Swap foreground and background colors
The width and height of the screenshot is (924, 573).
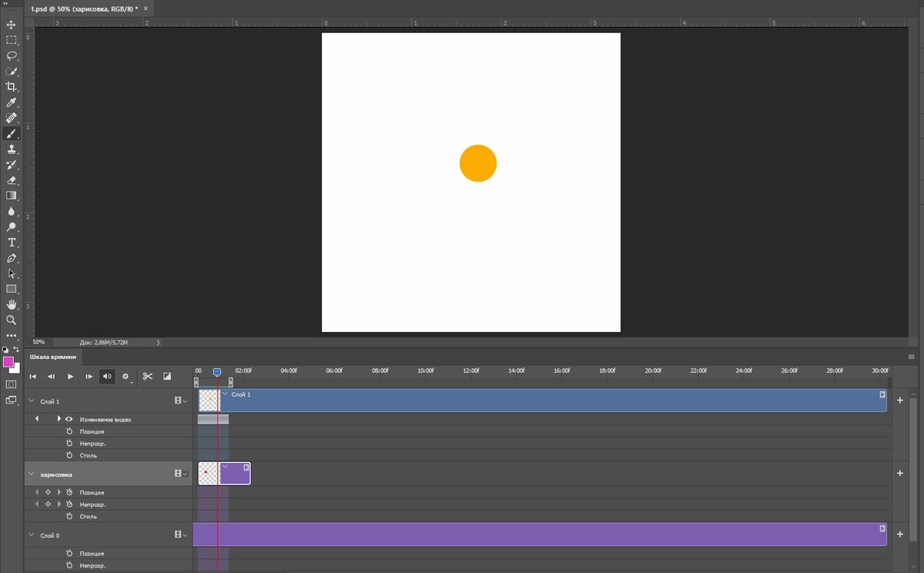[x=16, y=350]
